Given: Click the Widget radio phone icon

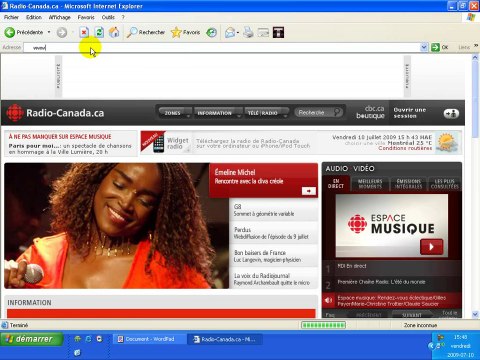Looking at the screenshot, I should pos(159,143).
